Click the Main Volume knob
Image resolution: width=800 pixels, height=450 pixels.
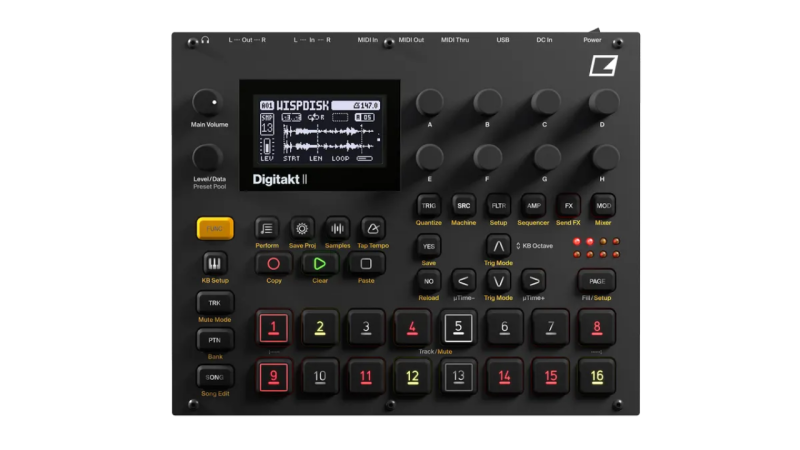pyautogui.click(x=207, y=102)
